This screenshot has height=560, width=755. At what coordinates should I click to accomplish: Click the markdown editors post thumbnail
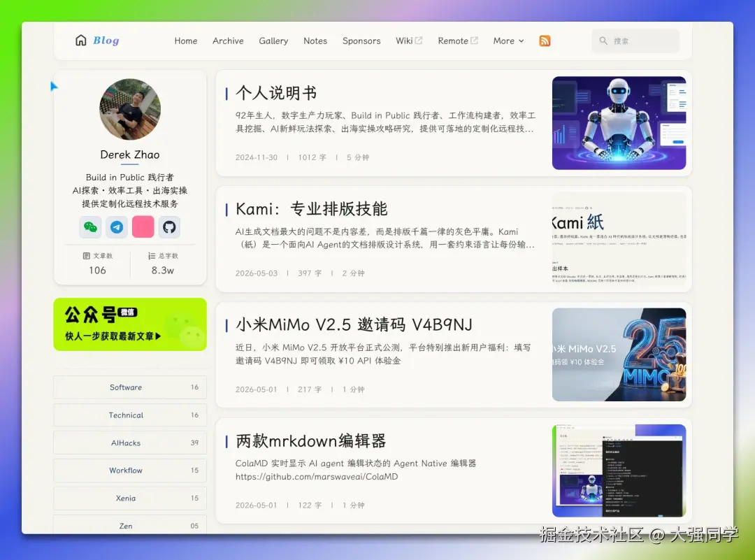point(619,471)
